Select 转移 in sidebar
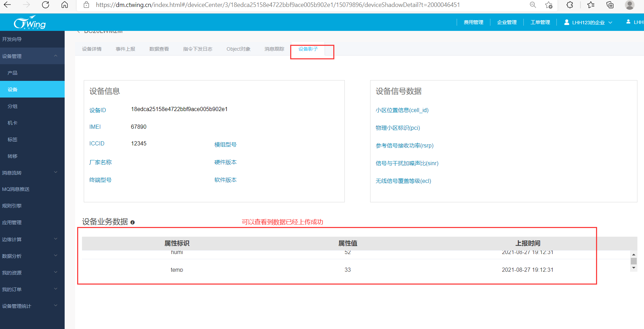 [32, 156]
